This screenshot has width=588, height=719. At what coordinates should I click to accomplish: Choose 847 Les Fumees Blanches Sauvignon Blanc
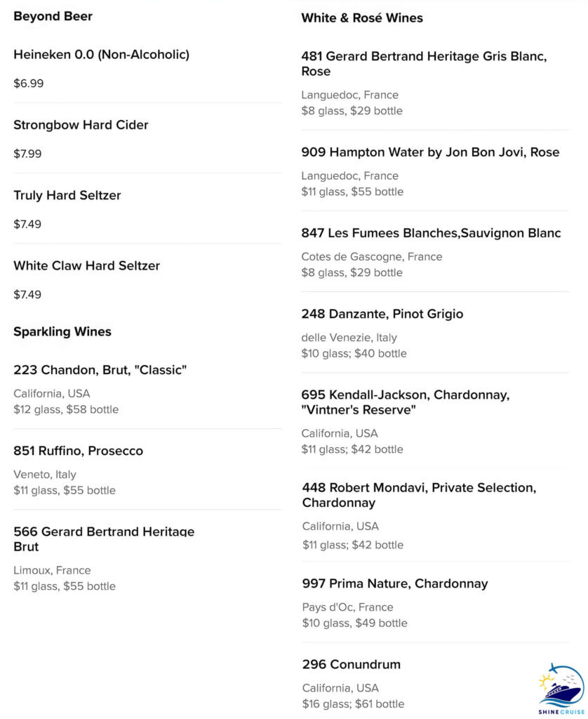[431, 233]
